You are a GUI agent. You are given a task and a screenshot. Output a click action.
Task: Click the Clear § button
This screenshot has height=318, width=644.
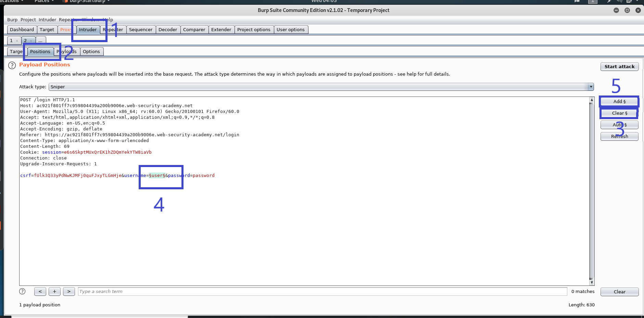tap(619, 113)
